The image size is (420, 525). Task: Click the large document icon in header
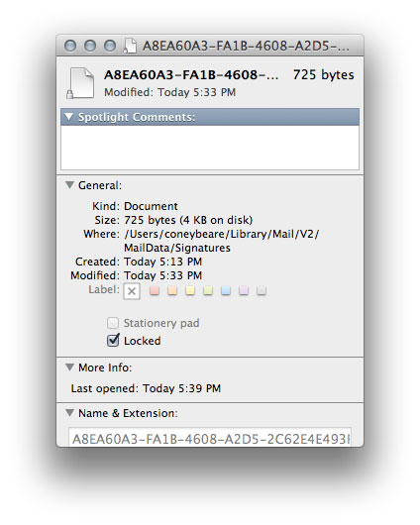(x=82, y=83)
